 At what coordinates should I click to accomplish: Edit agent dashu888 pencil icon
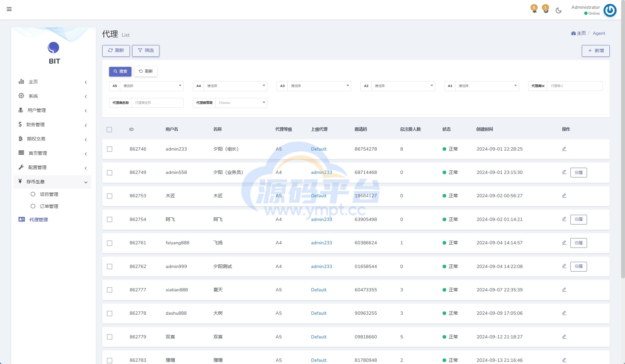[564, 313]
